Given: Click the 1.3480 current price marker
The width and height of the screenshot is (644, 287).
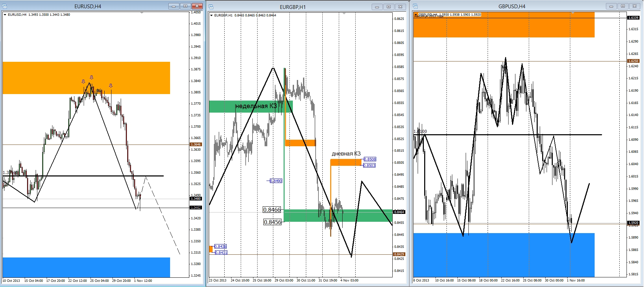Looking at the screenshot, I should [196, 199].
